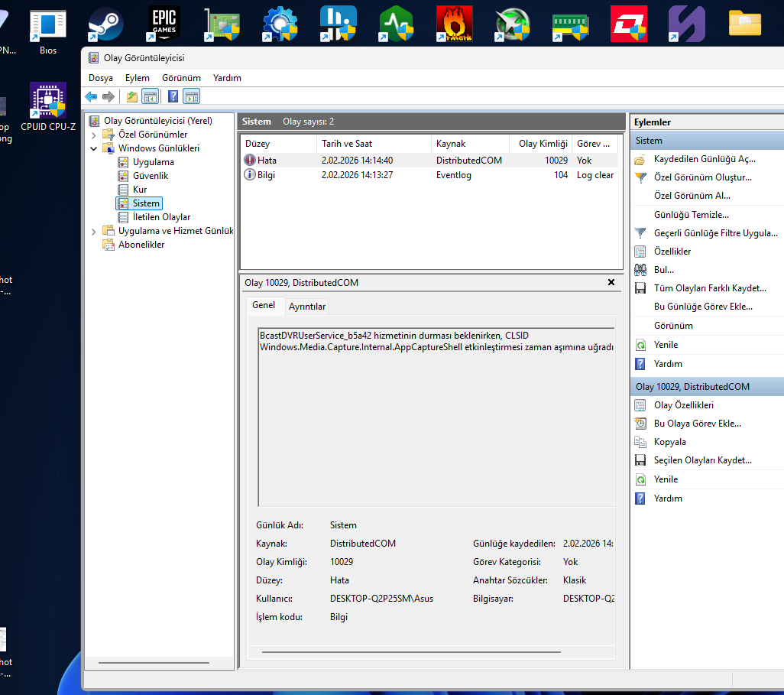Viewport: 784px width, 695px height.
Task: Switch to the Genel tab
Action: click(264, 305)
